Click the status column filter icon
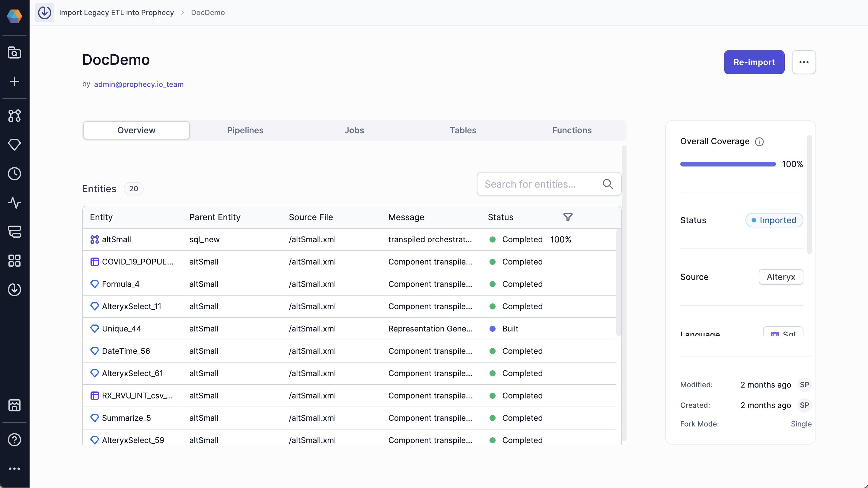The width and height of the screenshot is (868, 488). [x=568, y=217]
